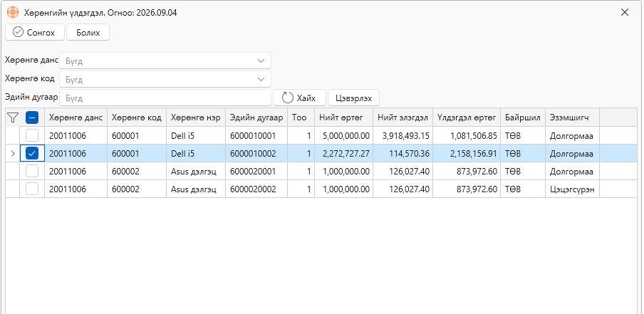This screenshot has height=314, width=644.
Task: Close the Хөрөнгийн үлдэгдэл window
Action: (x=625, y=12)
